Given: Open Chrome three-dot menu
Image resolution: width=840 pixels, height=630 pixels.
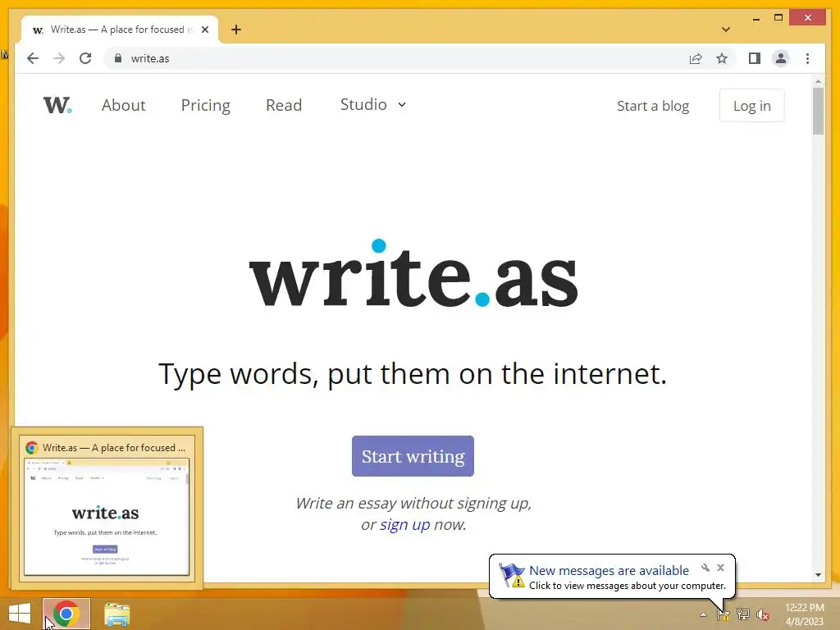Looking at the screenshot, I should pyautogui.click(x=807, y=58).
